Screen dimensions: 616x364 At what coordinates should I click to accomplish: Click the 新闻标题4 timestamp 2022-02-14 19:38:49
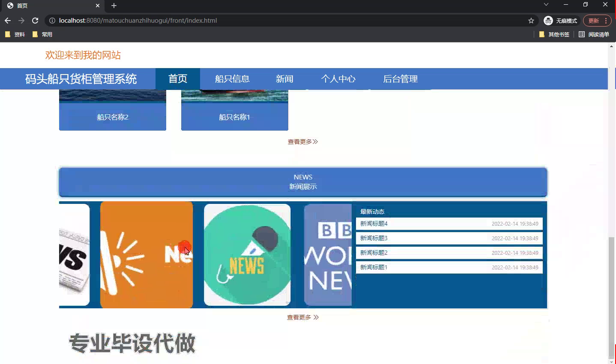pyautogui.click(x=515, y=224)
